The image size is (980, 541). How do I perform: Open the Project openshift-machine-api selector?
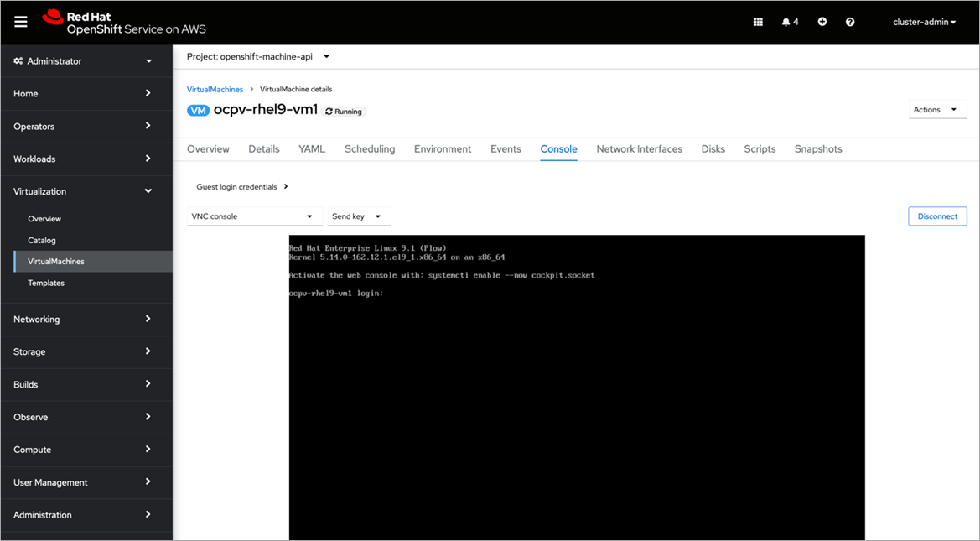(x=258, y=56)
